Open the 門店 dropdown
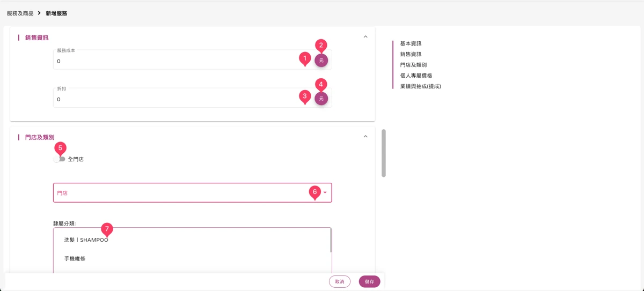 click(192, 193)
